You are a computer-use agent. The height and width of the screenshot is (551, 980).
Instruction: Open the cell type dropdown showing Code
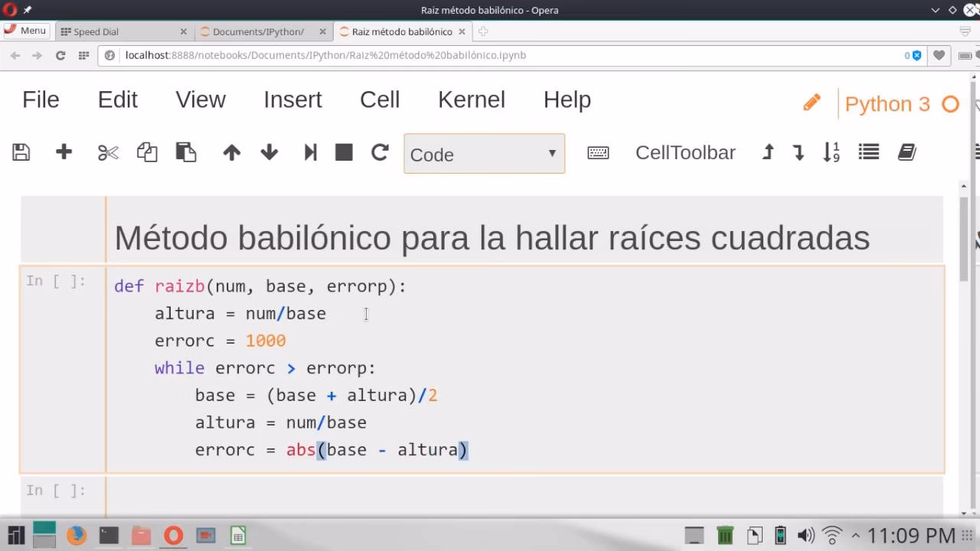point(484,154)
